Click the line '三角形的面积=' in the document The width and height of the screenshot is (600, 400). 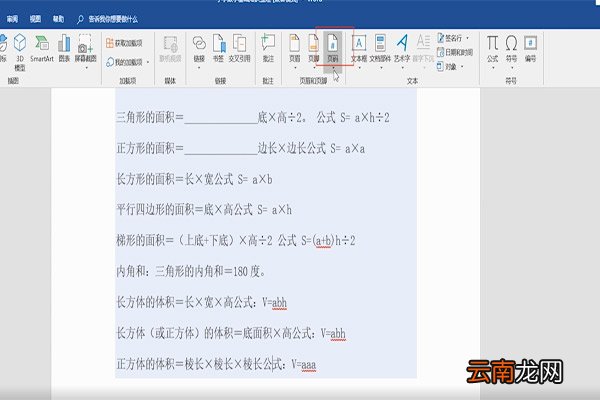(253, 118)
